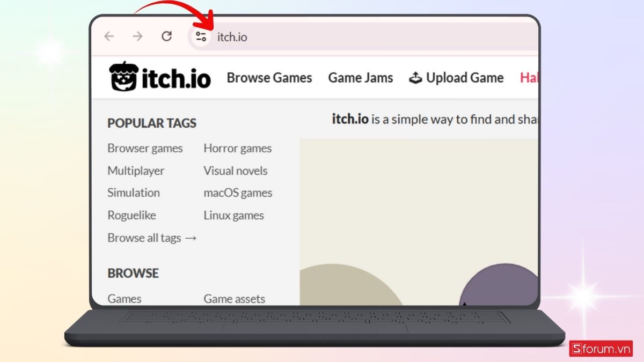644x362 pixels.
Task: Switch to the Game Jams section
Action: 360,77
